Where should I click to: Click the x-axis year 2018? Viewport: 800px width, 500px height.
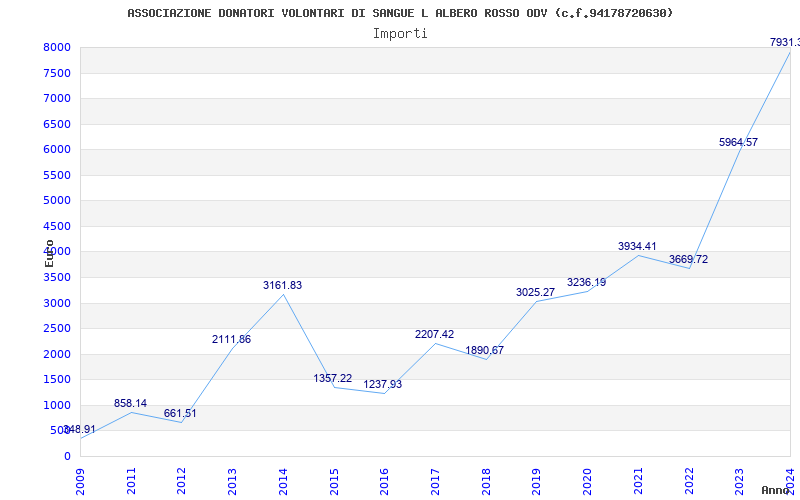pyautogui.click(x=486, y=481)
